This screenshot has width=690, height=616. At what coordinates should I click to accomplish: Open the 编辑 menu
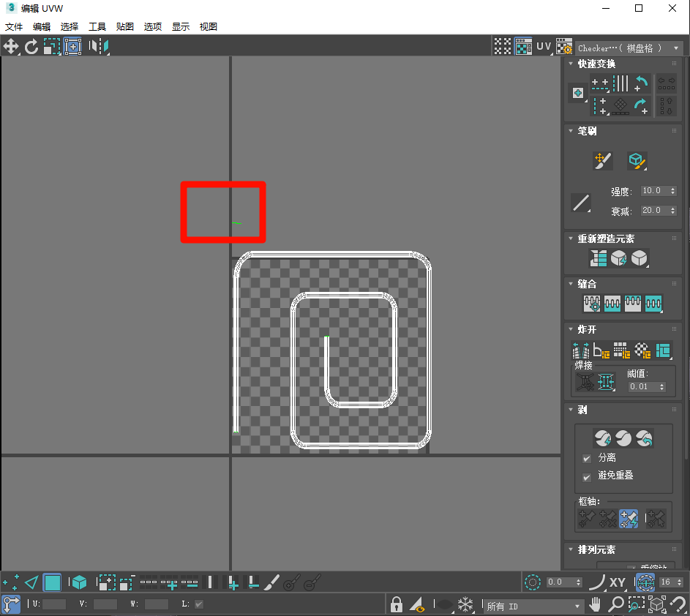[42, 27]
